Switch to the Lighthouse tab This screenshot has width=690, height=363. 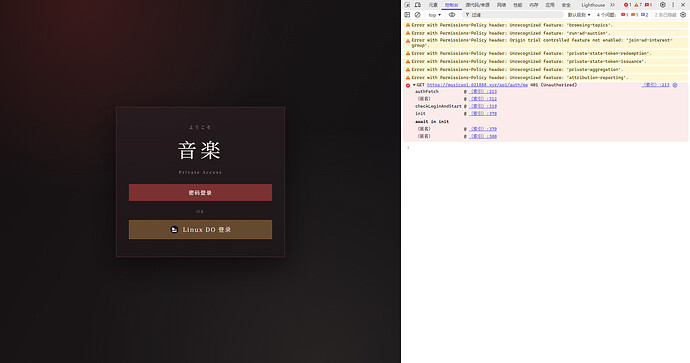click(593, 5)
